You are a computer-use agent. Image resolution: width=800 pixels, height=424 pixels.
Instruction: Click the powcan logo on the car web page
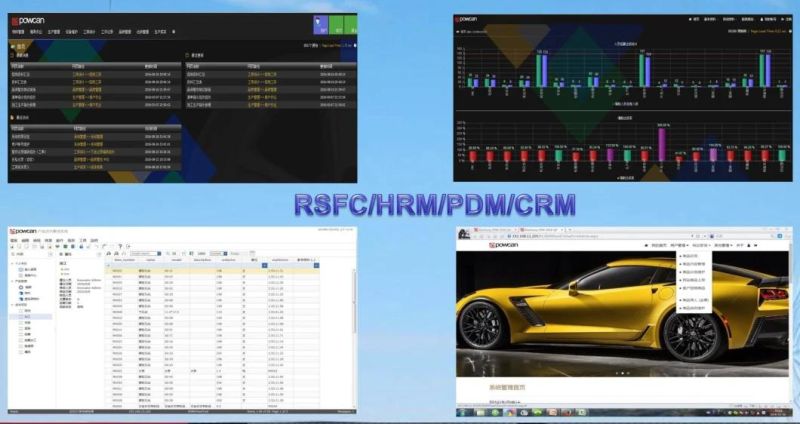tap(503, 245)
